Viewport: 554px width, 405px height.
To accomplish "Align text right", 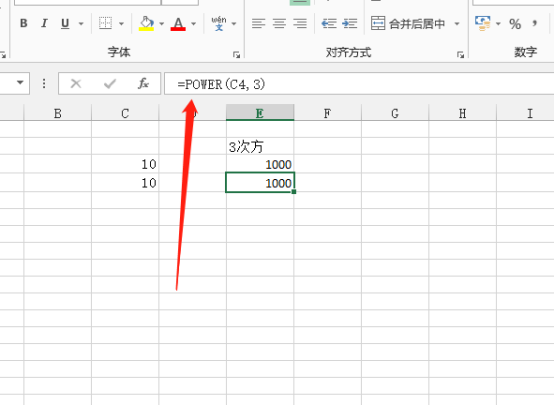I will coord(300,23).
